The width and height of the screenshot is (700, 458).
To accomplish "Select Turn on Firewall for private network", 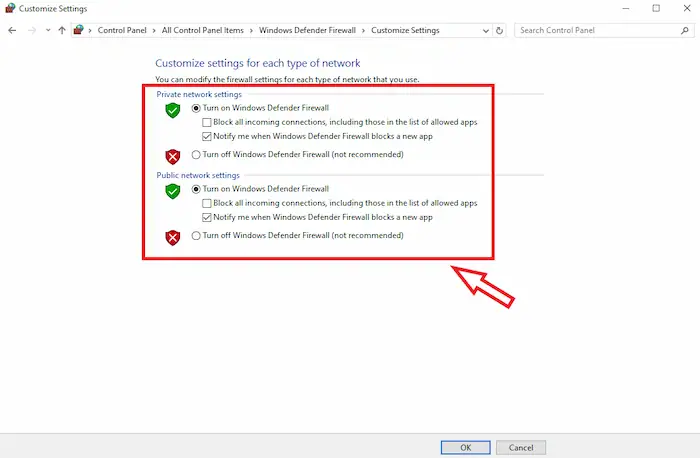I will pyautogui.click(x=196, y=108).
